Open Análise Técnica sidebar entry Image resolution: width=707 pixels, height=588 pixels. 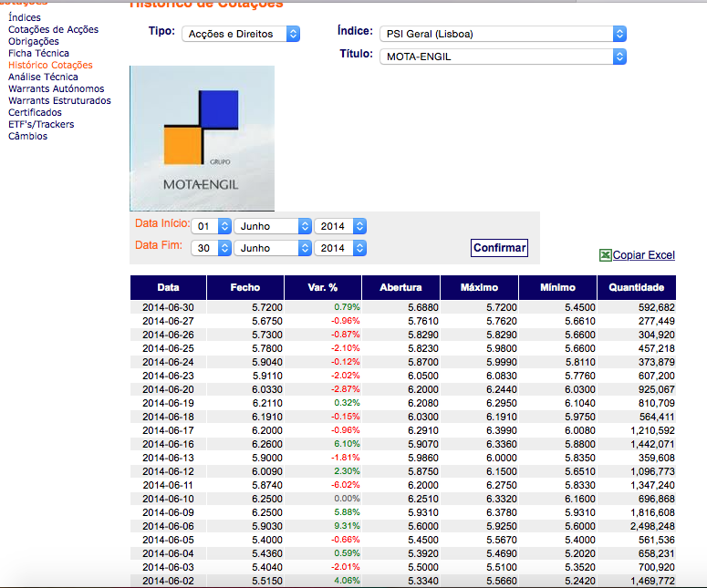click(x=43, y=77)
